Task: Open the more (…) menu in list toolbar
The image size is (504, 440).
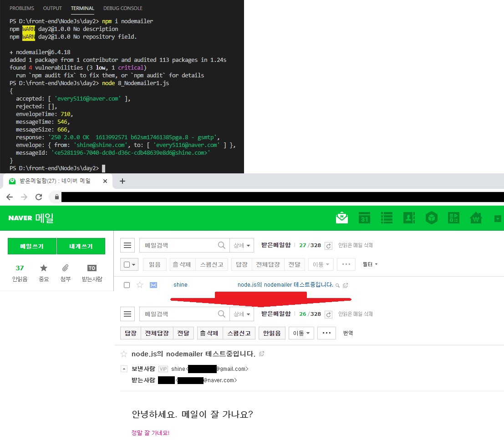Action: coord(346,264)
